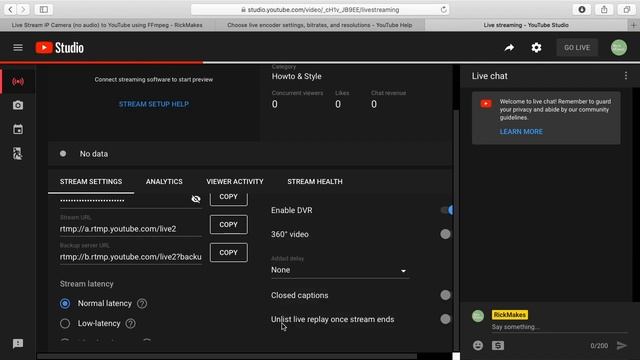Screen dimensions: 640x360
Task: Click the Super Chat dollar icon
Action: [498, 346]
